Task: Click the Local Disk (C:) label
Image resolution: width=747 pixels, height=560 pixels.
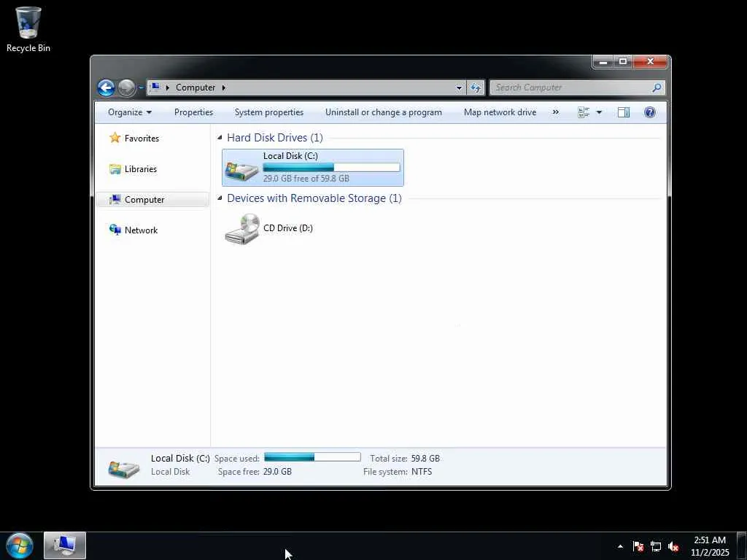Action: coord(290,156)
